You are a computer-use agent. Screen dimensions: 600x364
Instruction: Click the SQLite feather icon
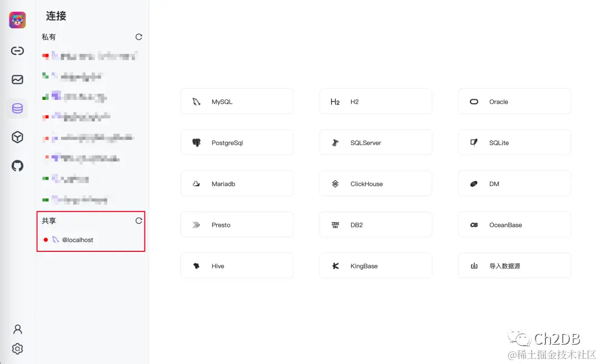[474, 143]
